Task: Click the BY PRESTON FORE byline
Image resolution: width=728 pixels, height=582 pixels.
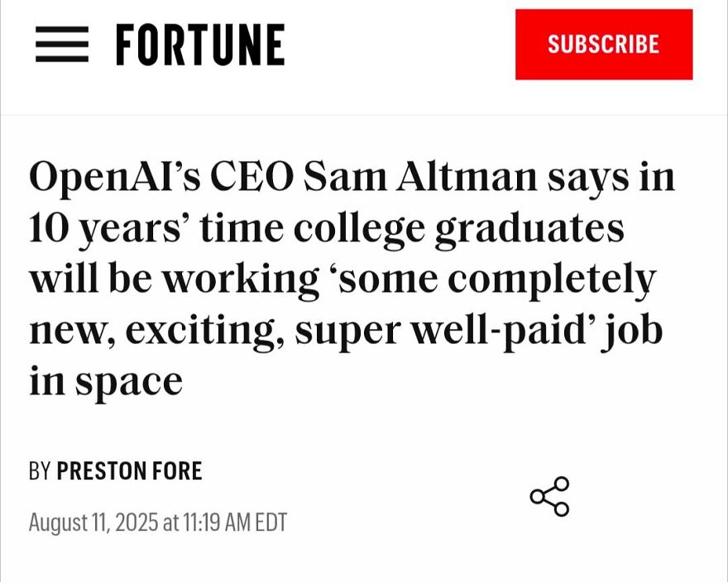Action: (x=116, y=471)
